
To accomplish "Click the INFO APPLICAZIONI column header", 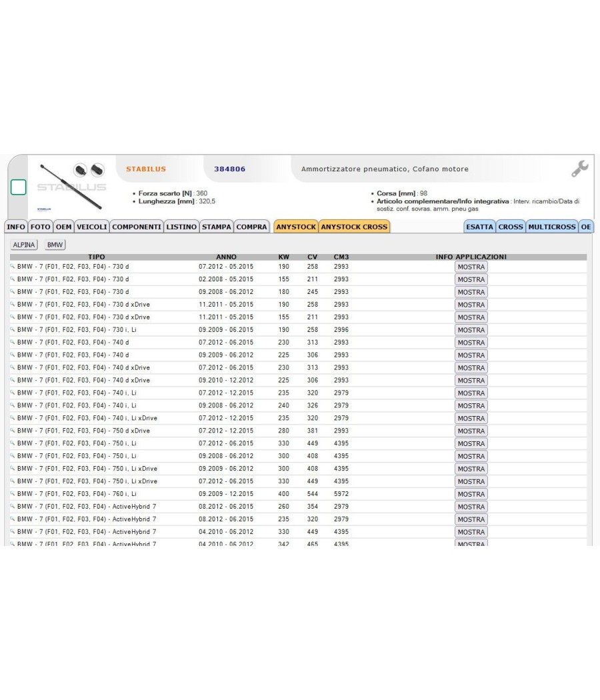I will point(471,257).
